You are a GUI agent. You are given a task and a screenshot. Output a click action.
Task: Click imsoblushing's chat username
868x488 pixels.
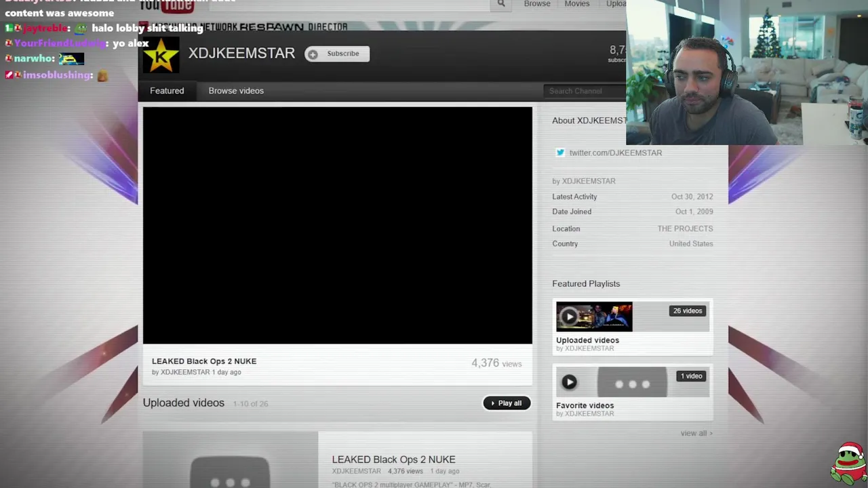coord(57,75)
